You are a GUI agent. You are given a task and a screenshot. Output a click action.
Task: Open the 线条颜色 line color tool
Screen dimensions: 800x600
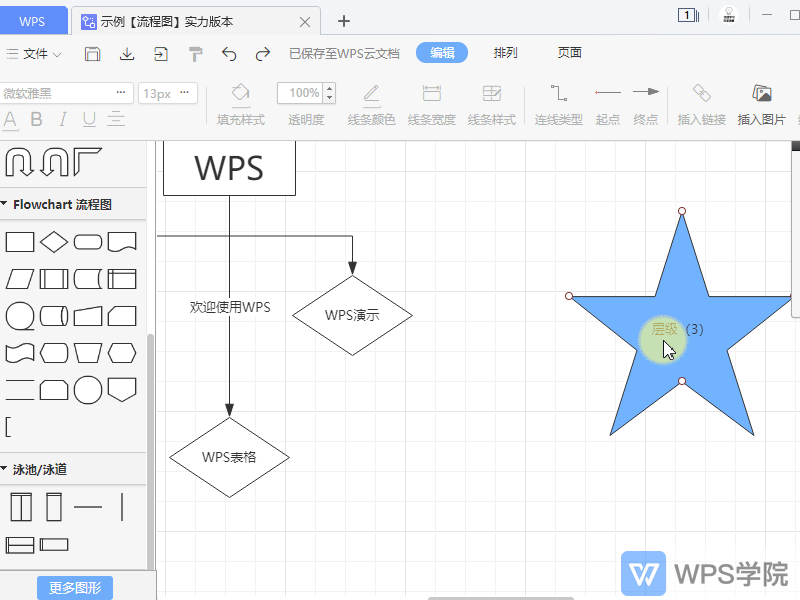click(x=371, y=105)
